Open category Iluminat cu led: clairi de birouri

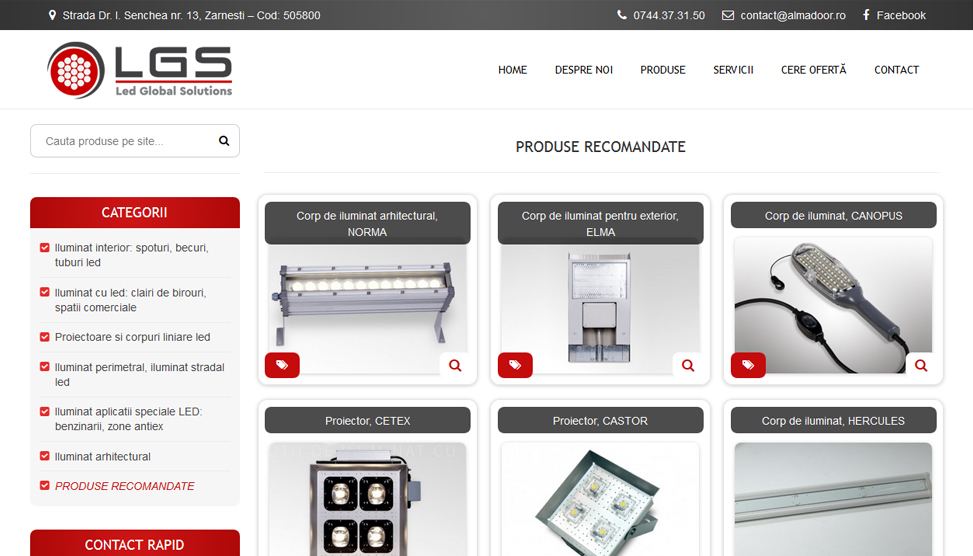click(130, 300)
